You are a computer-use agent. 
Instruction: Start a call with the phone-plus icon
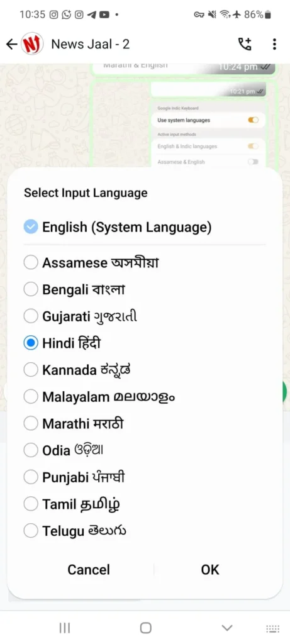[245, 44]
